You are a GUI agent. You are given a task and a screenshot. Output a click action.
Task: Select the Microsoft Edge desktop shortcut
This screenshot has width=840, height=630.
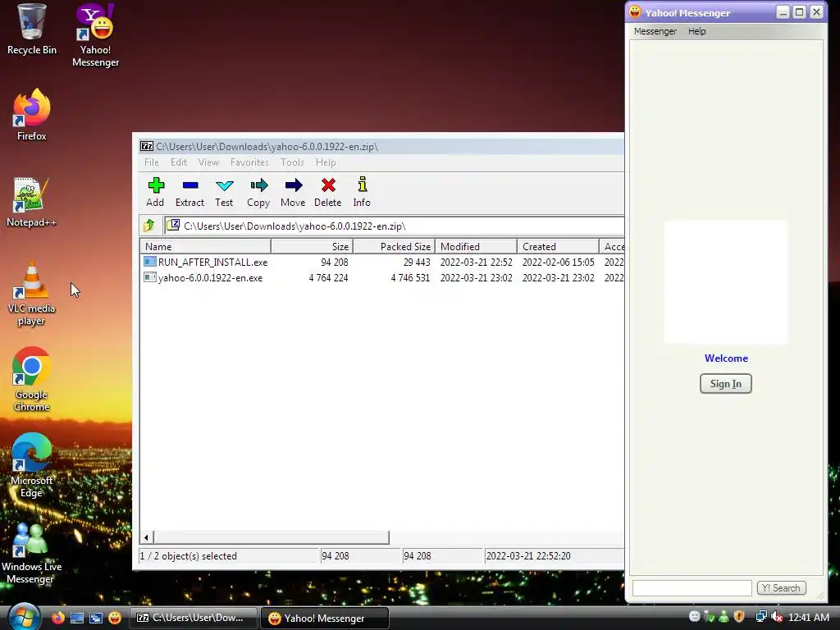click(32, 466)
